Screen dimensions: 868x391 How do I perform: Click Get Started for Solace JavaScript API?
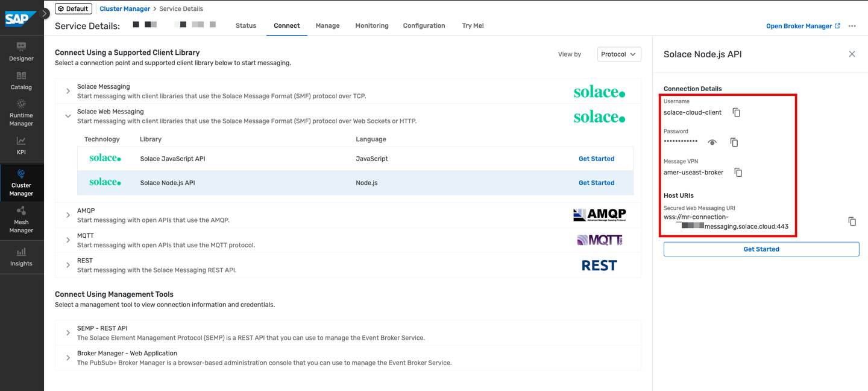coord(596,159)
